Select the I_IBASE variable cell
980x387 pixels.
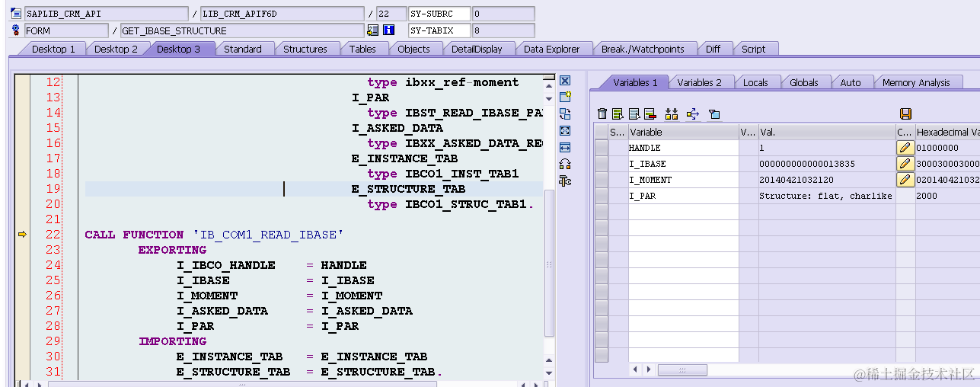tap(683, 164)
